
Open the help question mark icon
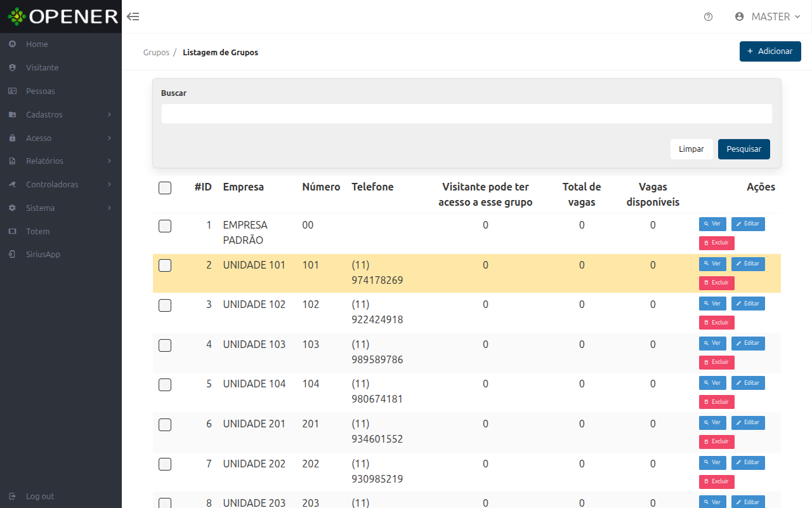pos(709,17)
